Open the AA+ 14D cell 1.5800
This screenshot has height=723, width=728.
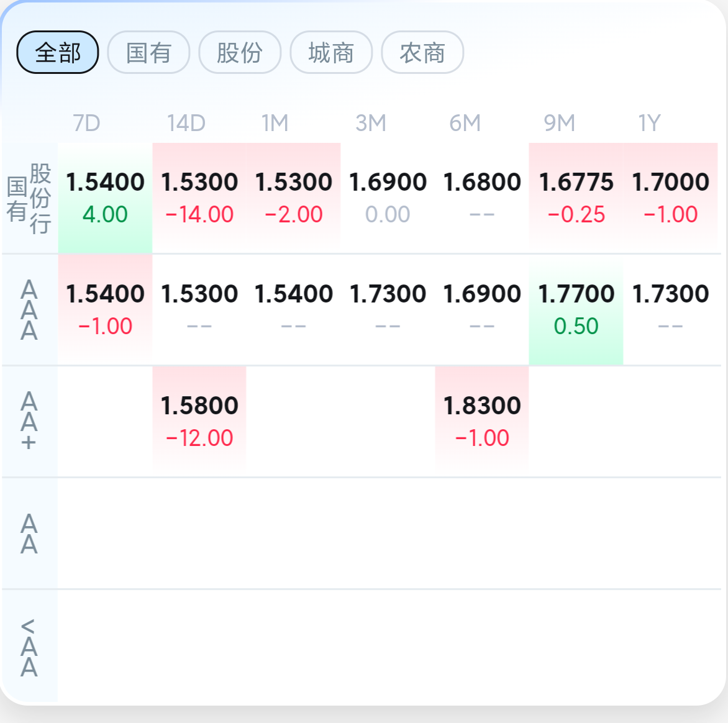pyautogui.click(x=199, y=422)
